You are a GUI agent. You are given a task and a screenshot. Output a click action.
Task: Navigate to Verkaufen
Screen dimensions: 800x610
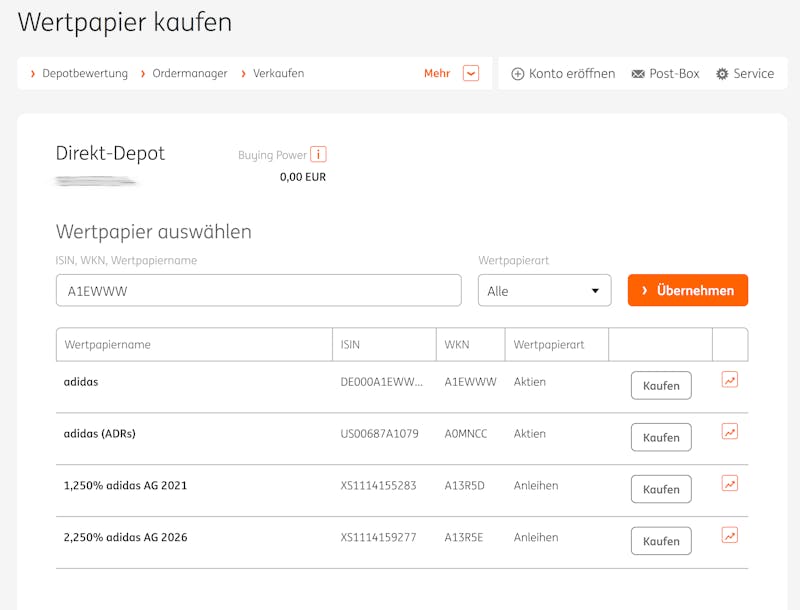[279, 73]
